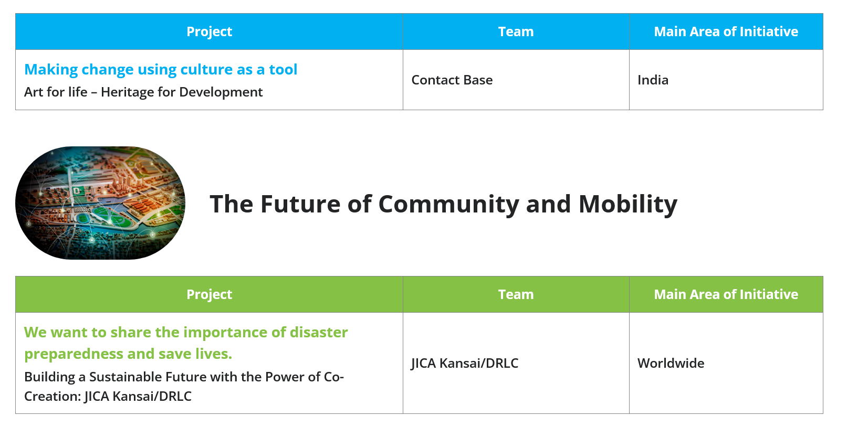Click 'The Future of Community and Mobility' heading
The width and height of the screenshot is (868, 437).
(x=443, y=204)
